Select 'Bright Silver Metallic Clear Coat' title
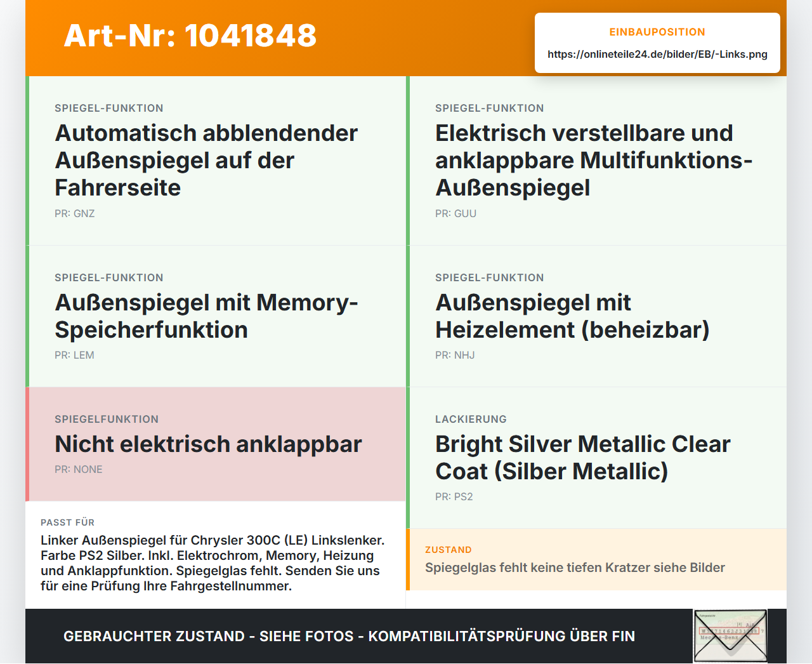This screenshot has width=812, height=664. [583, 458]
